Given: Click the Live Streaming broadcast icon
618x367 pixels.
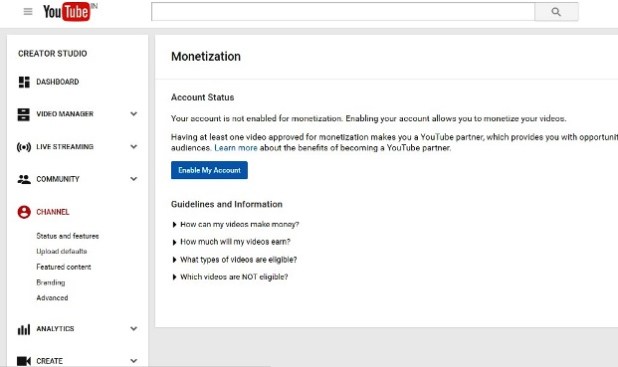Looking at the screenshot, I should pyautogui.click(x=24, y=147).
